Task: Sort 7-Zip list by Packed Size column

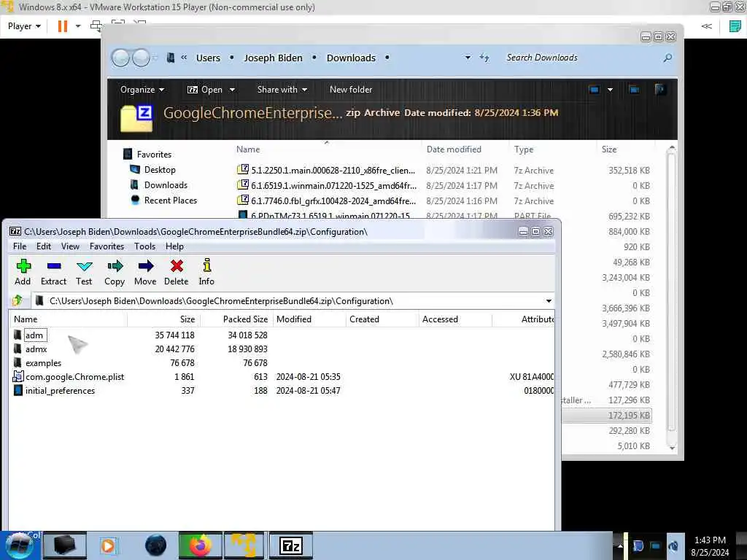Action: coord(236,319)
